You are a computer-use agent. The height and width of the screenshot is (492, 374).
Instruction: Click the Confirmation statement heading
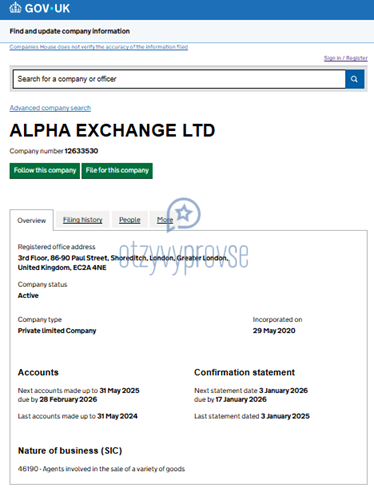[245, 372]
